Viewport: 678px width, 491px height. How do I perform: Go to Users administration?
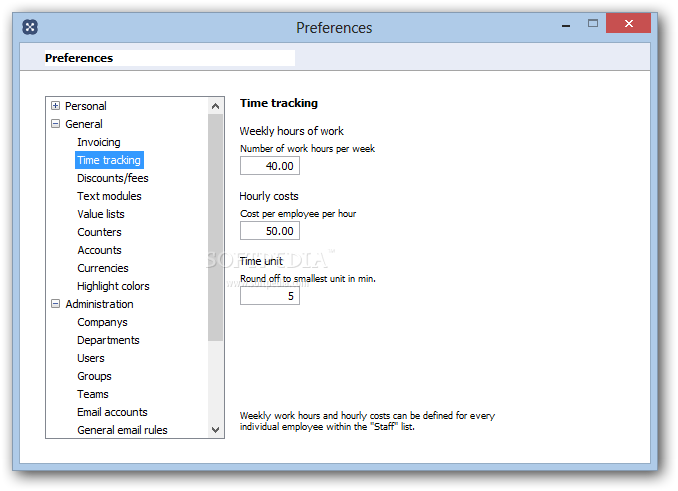91,358
